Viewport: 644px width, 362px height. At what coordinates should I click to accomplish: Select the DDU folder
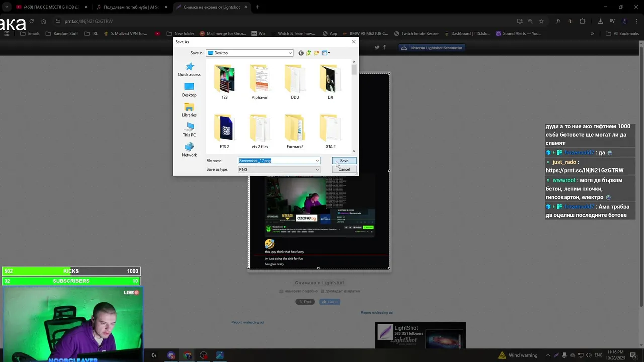(x=295, y=82)
